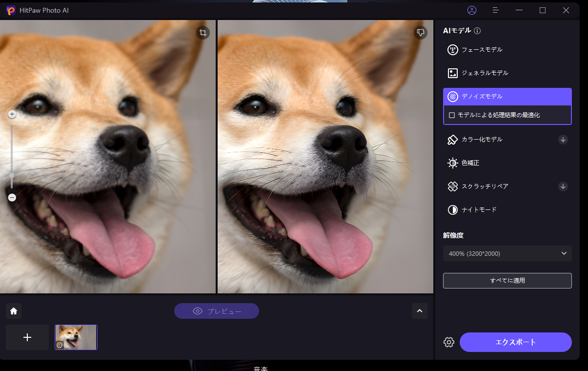Click the zoom in plus icon

(x=12, y=114)
